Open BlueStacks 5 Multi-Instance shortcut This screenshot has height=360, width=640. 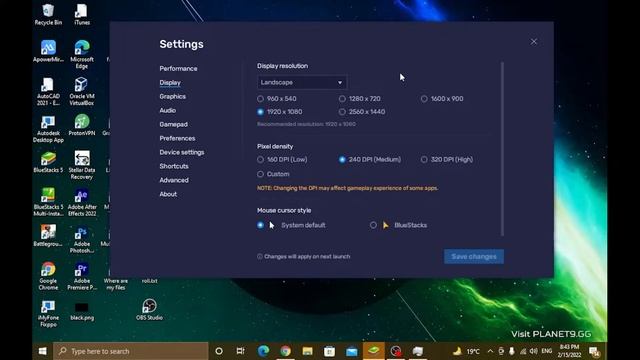coord(48,202)
